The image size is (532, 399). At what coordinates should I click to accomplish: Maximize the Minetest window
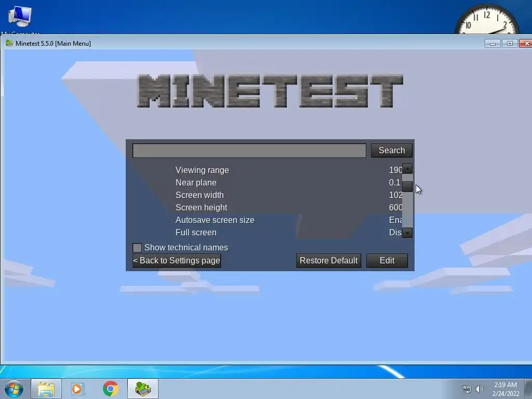[510, 44]
